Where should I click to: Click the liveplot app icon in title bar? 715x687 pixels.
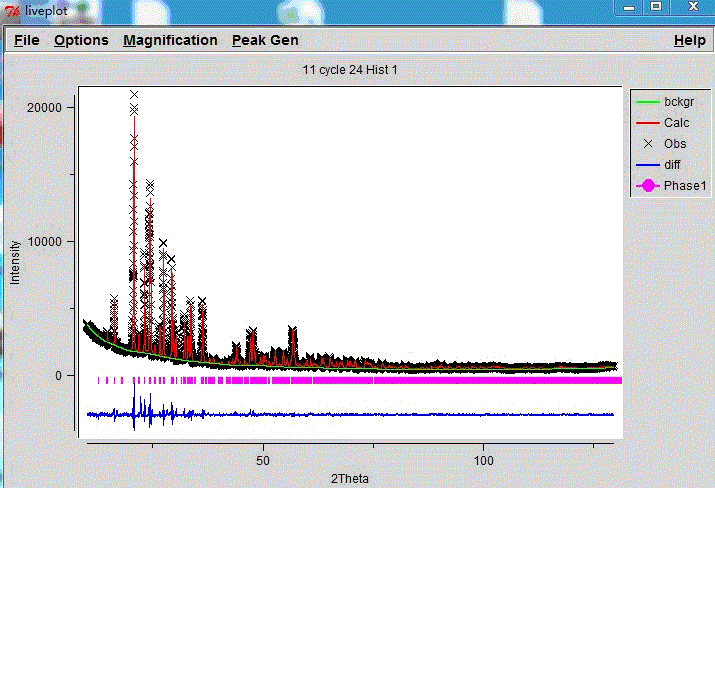pyautogui.click(x=13, y=11)
